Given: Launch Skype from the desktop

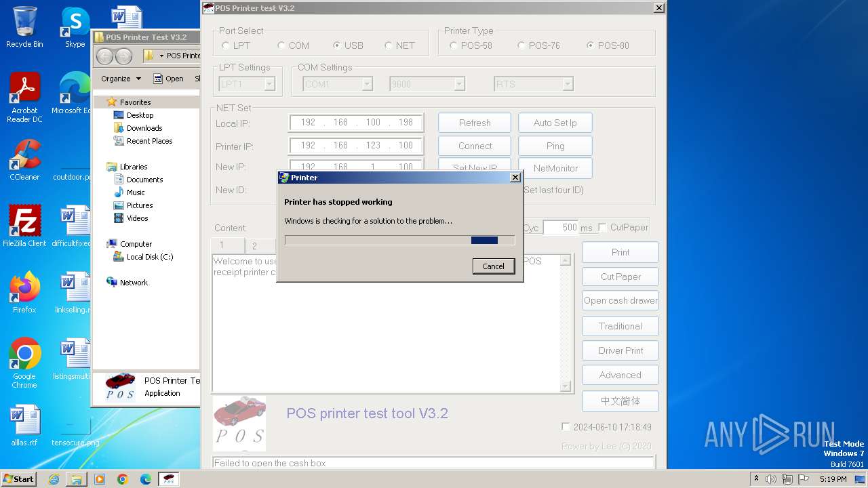Looking at the screenshot, I should coord(75,27).
